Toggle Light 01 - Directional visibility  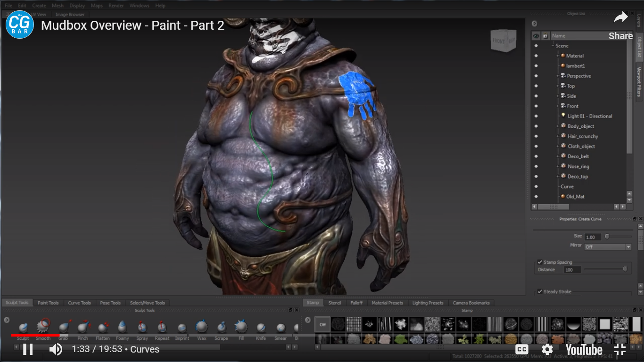536,116
